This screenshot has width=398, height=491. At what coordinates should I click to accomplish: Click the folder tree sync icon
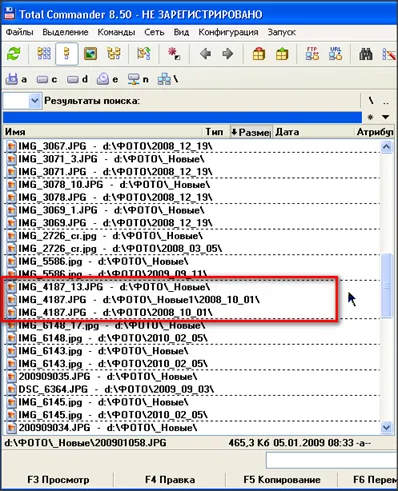144,54
